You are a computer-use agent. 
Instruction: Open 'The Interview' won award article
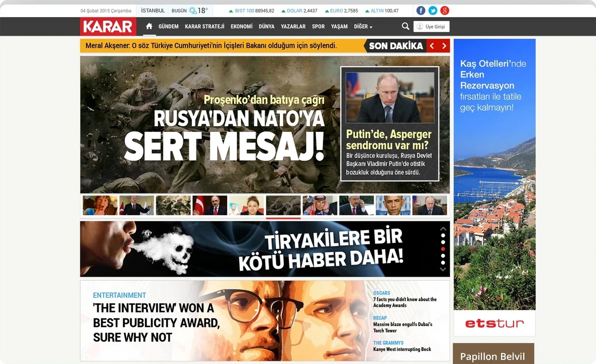(156, 323)
